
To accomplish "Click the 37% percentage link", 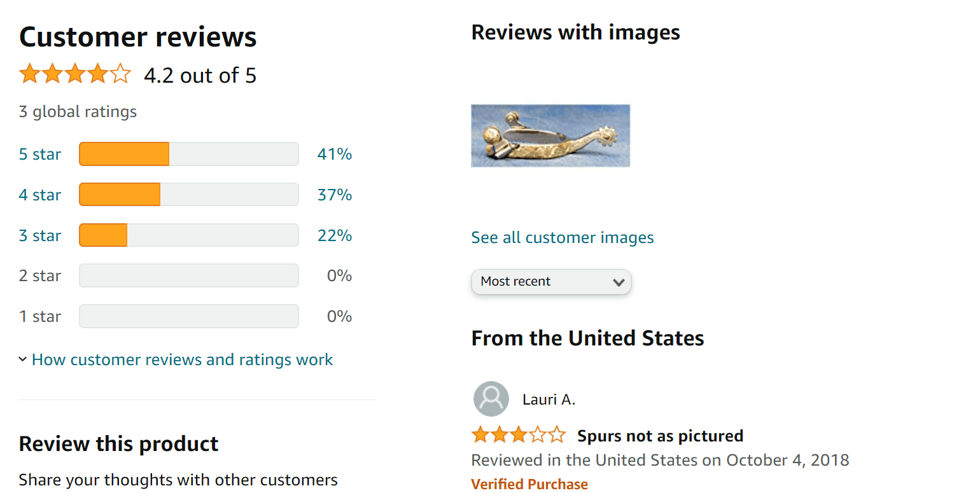I will tap(335, 195).
